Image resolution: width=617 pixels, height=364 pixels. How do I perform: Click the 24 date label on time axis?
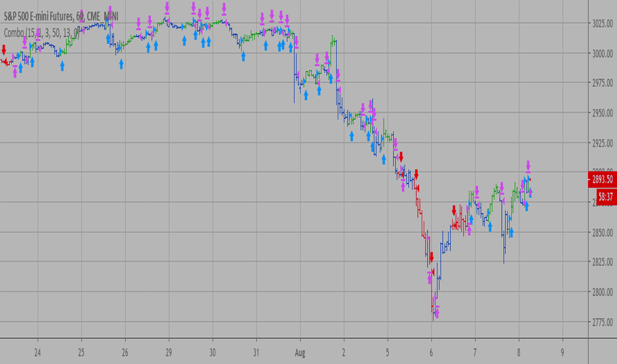(37, 353)
